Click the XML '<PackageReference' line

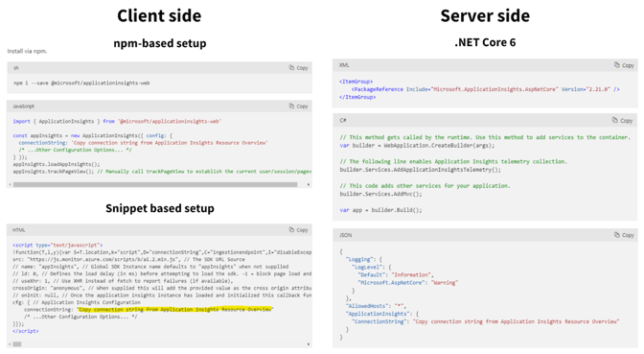[x=486, y=89]
